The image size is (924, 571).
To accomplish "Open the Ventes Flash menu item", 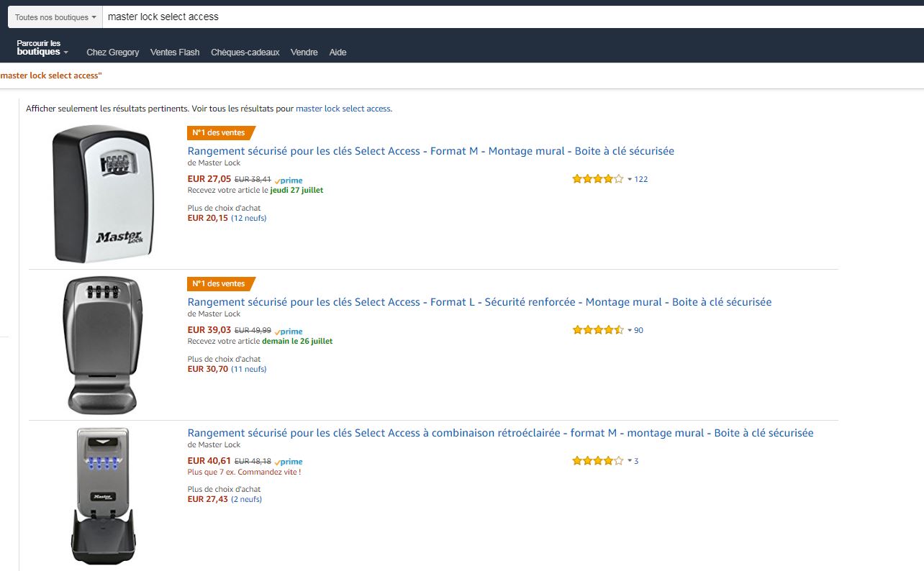I will coord(175,52).
